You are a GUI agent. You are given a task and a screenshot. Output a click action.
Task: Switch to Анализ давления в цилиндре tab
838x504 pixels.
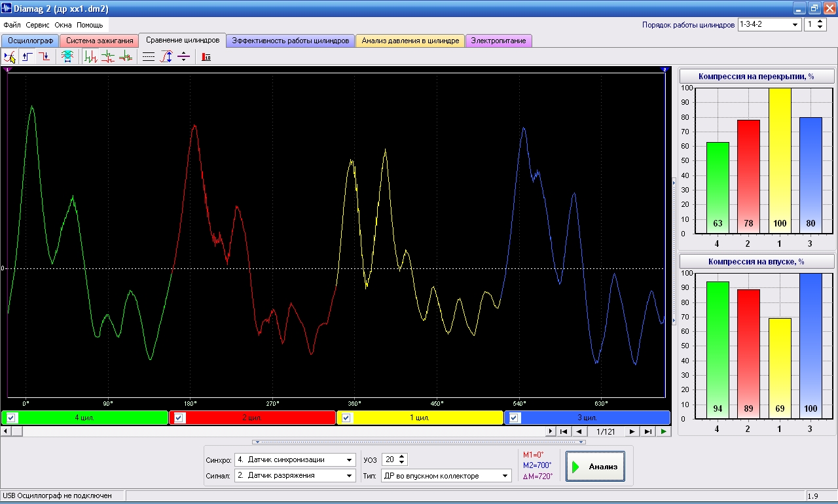coord(410,41)
